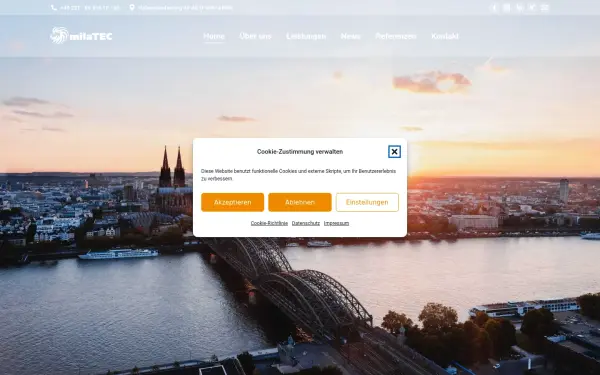Screen dimensions: 600x375
Task: Open the Referenzen menu item
Action: (x=395, y=36)
